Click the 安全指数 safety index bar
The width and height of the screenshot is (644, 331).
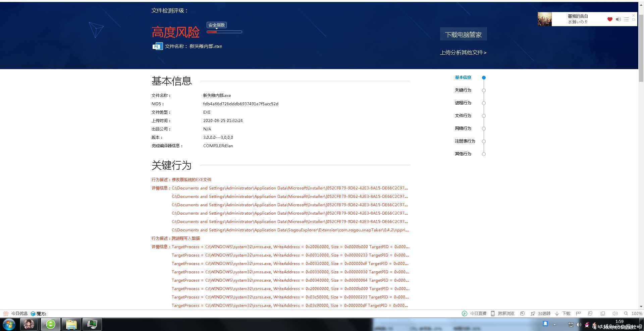[224, 32]
